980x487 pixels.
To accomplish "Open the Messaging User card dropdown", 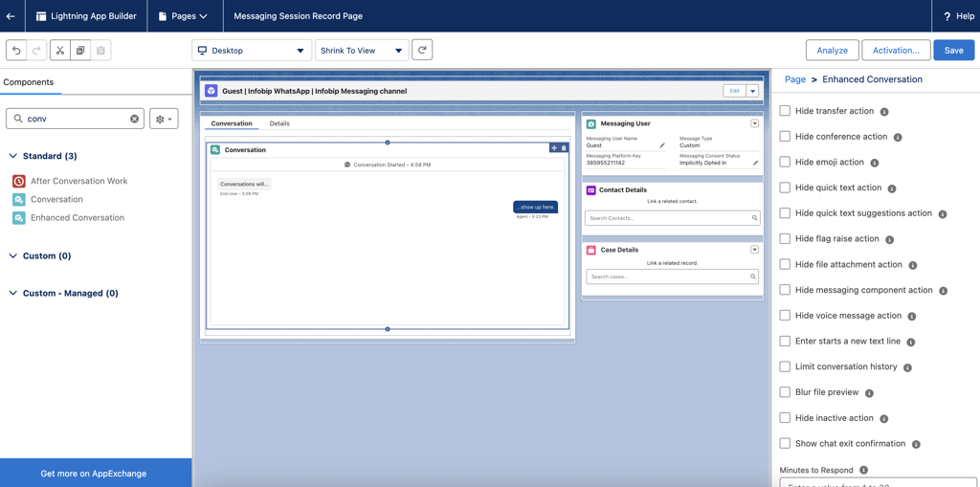I will 754,123.
